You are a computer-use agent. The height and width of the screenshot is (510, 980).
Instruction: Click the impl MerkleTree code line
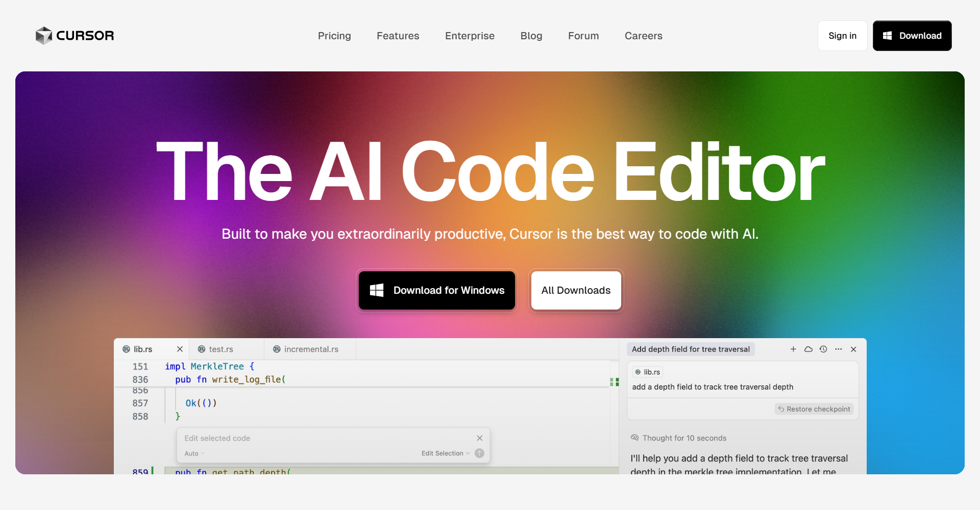coord(209,366)
